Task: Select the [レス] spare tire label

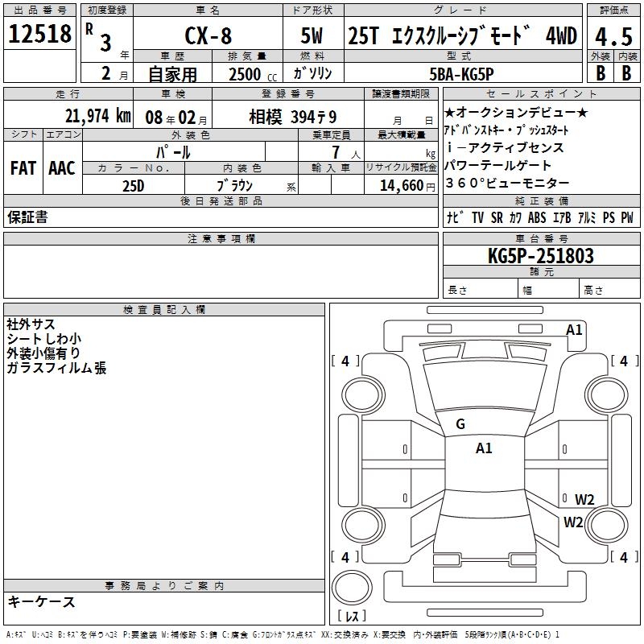Action: [352, 616]
